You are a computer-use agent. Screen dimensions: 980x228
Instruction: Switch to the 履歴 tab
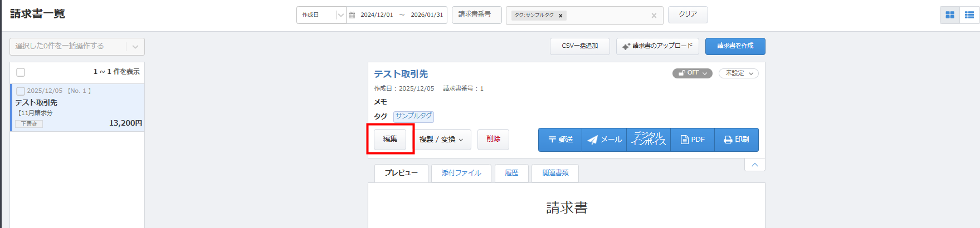tap(511, 173)
